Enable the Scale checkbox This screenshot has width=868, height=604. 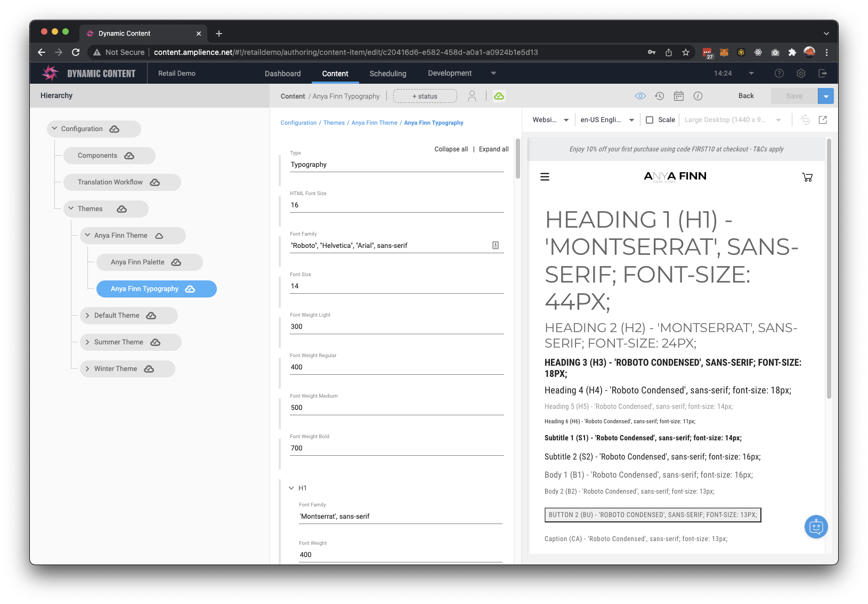click(x=650, y=120)
